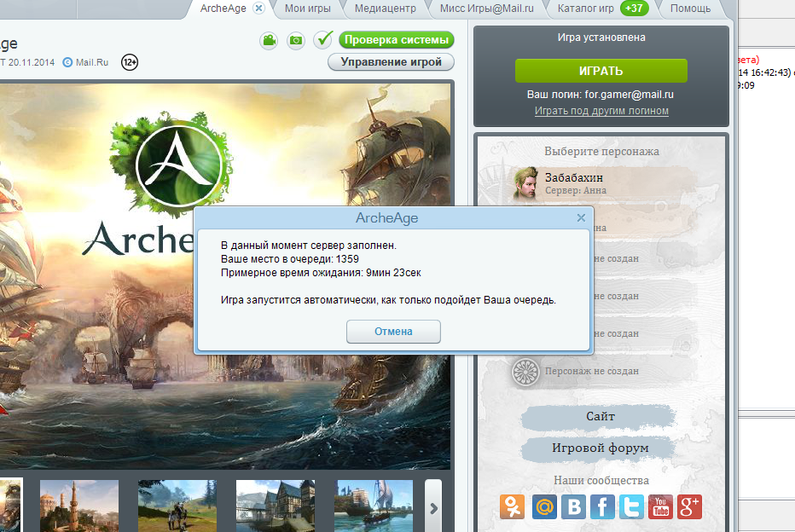The width and height of the screenshot is (795, 532).
Task: Open the Каталог игр tab
Action: (x=585, y=9)
